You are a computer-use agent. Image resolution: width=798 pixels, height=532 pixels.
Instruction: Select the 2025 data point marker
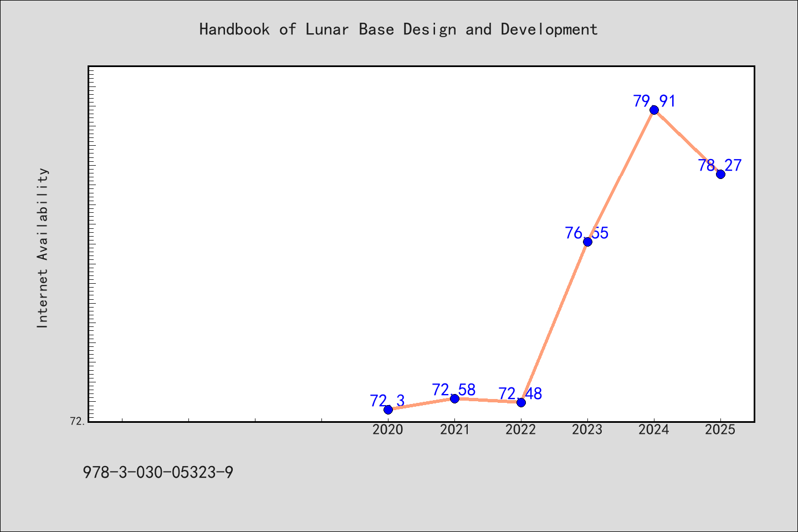720,174
